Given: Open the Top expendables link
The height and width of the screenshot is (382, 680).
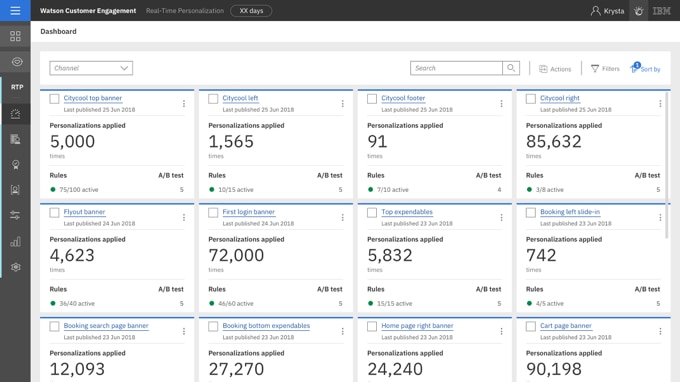Looking at the screenshot, I should click(x=407, y=212).
